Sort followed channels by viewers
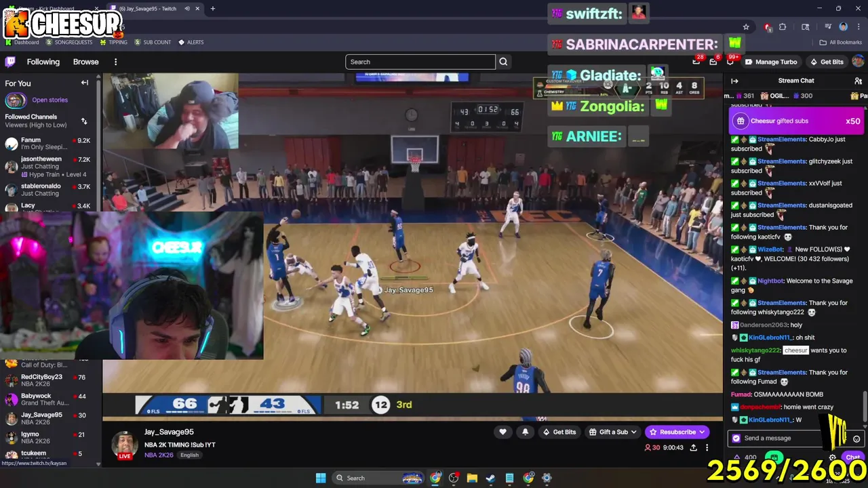868x488 pixels. tap(84, 121)
